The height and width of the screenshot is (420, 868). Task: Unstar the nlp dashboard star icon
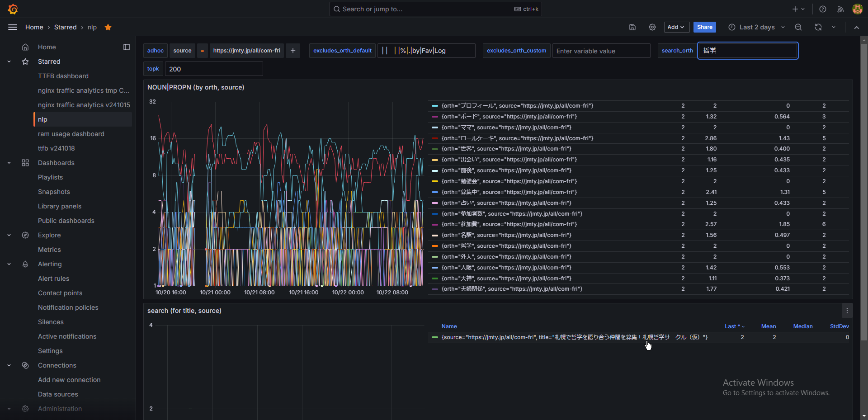(x=108, y=27)
